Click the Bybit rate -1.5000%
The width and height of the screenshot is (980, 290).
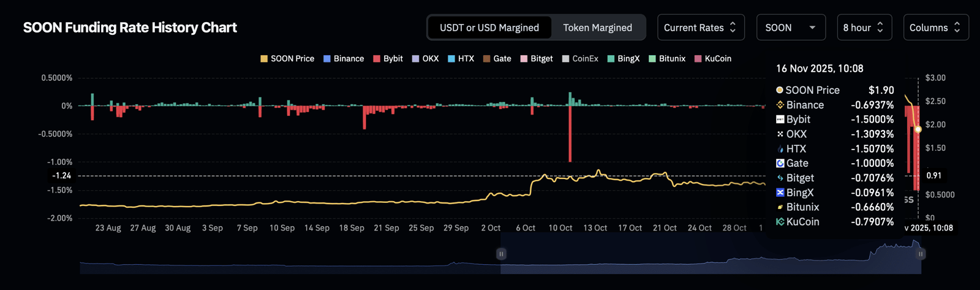[x=872, y=120]
